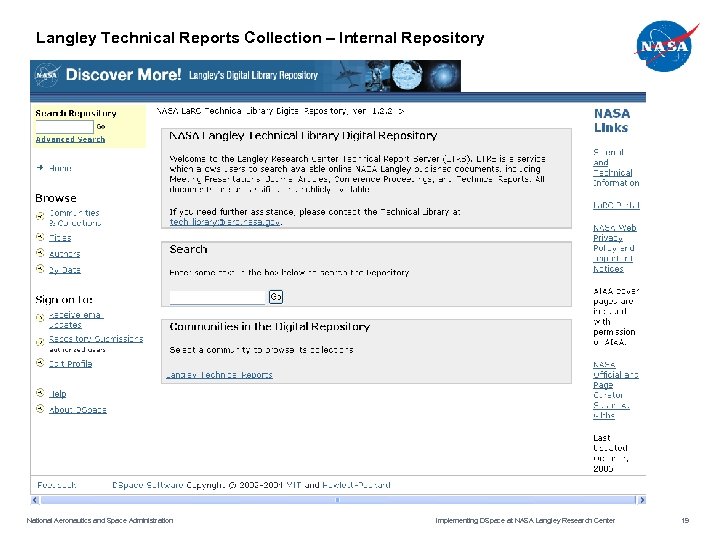Click the NASA logo in the Discover More banner
The image size is (720, 540).
point(46,75)
